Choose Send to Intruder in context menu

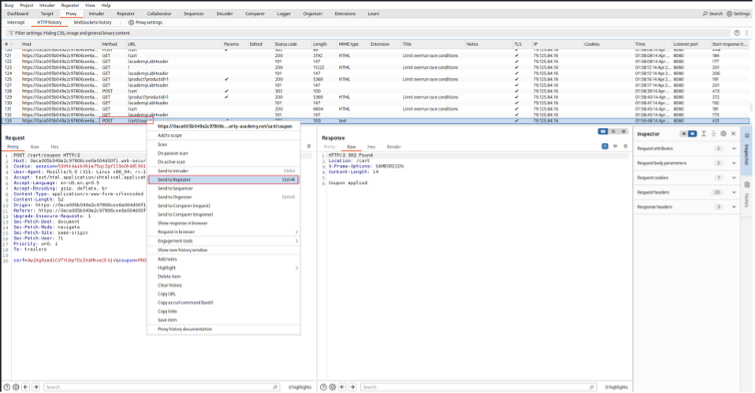coord(223,171)
